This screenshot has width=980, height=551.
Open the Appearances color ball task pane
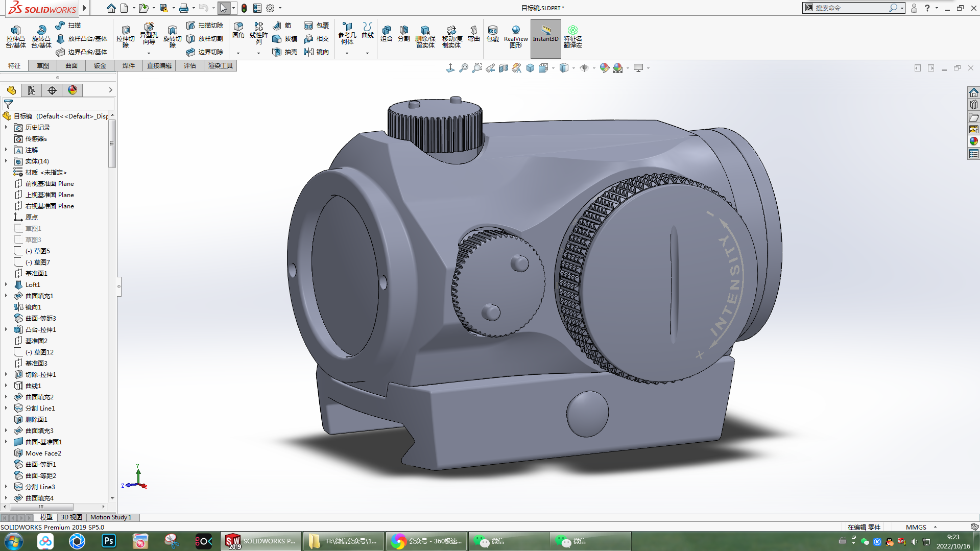[974, 141]
